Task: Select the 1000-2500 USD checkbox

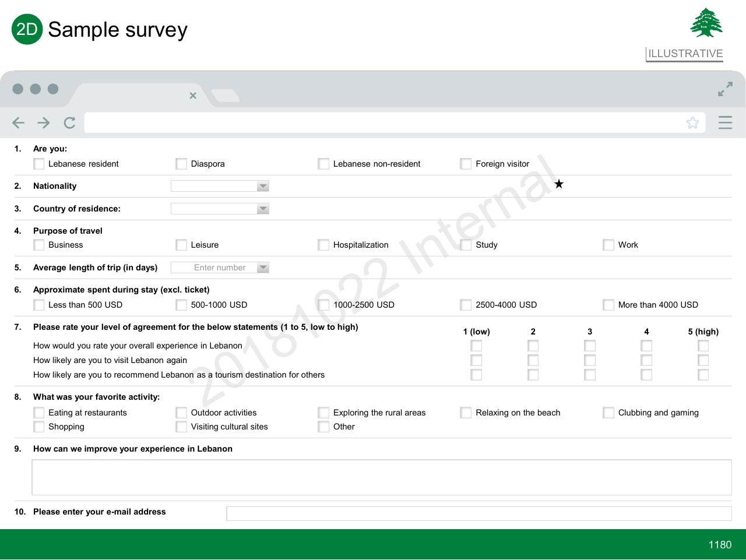Action: (323, 305)
